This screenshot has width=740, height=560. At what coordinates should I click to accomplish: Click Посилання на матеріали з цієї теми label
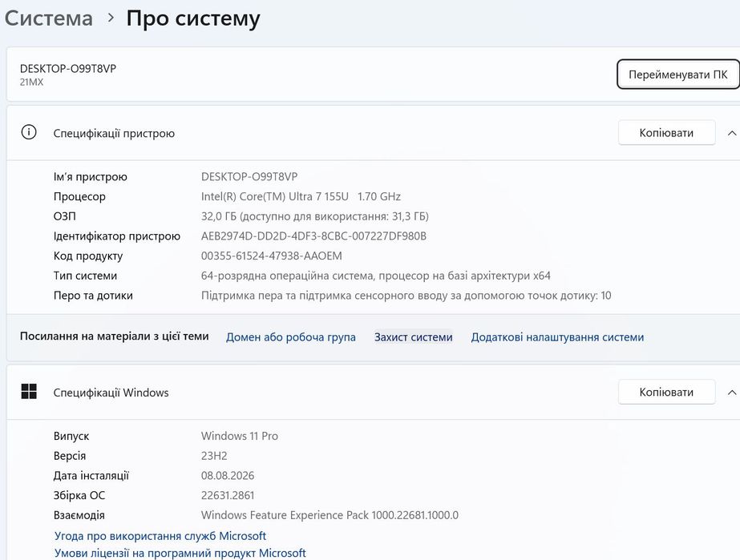(x=114, y=336)
